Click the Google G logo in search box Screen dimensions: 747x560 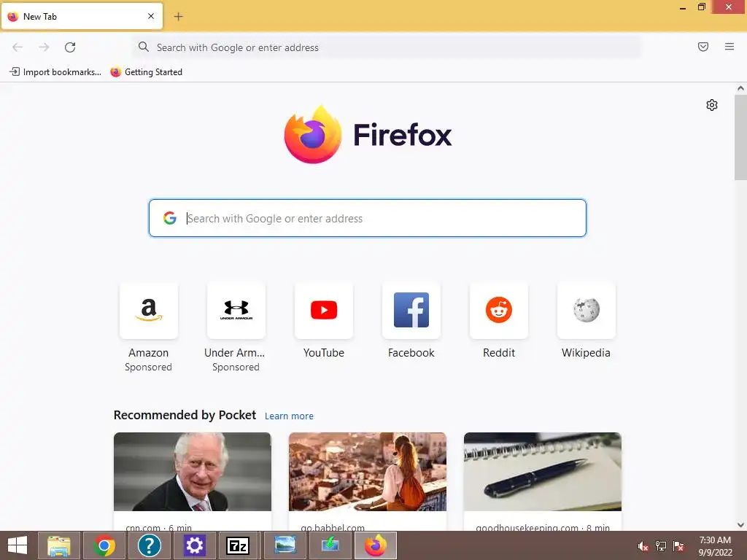point(170,218)
